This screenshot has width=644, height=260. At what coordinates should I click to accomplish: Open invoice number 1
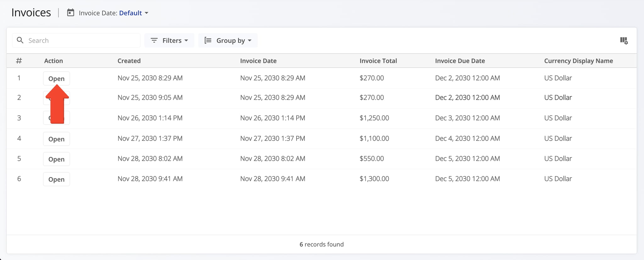pos(56,78)
